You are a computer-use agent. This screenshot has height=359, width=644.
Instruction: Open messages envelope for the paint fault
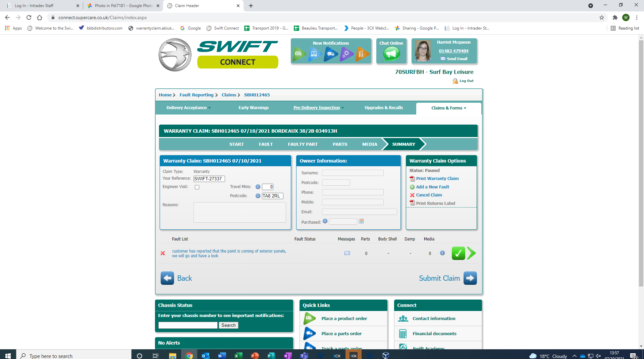tap(347, 253)
